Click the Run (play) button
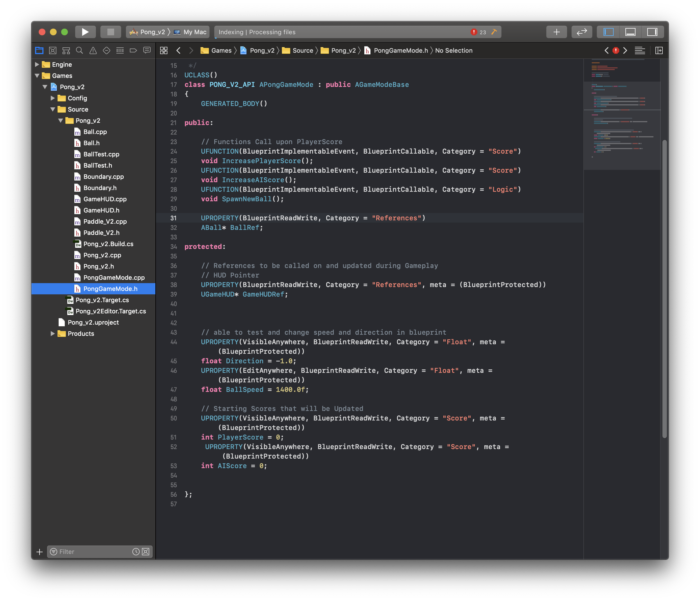 pyautogui.click(x=85, y=32)
